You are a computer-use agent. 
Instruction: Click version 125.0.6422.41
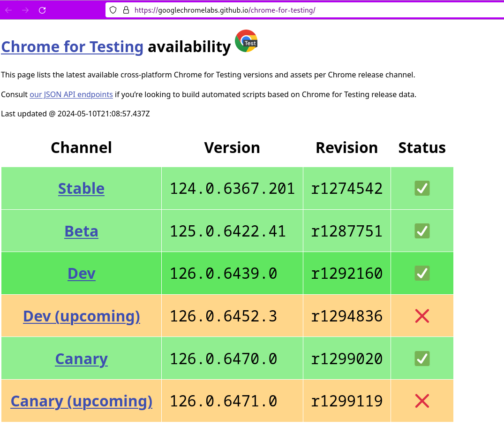tap(227, 231)
